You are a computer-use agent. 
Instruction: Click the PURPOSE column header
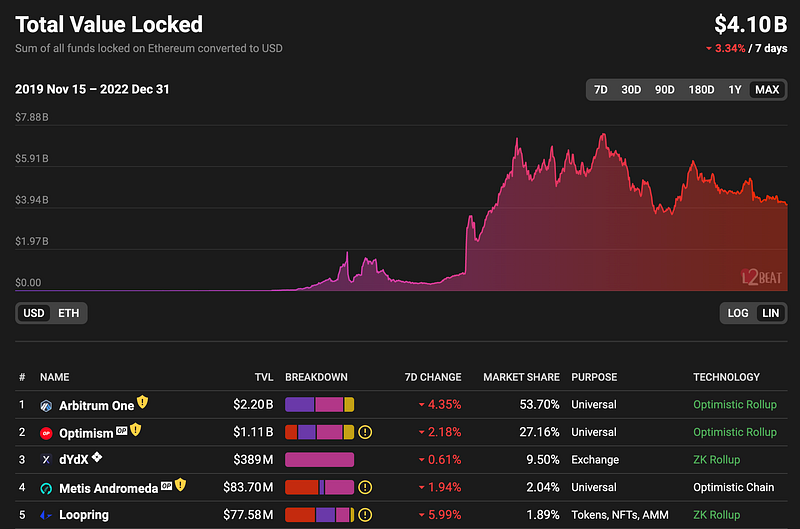click(x=594, y=377)
